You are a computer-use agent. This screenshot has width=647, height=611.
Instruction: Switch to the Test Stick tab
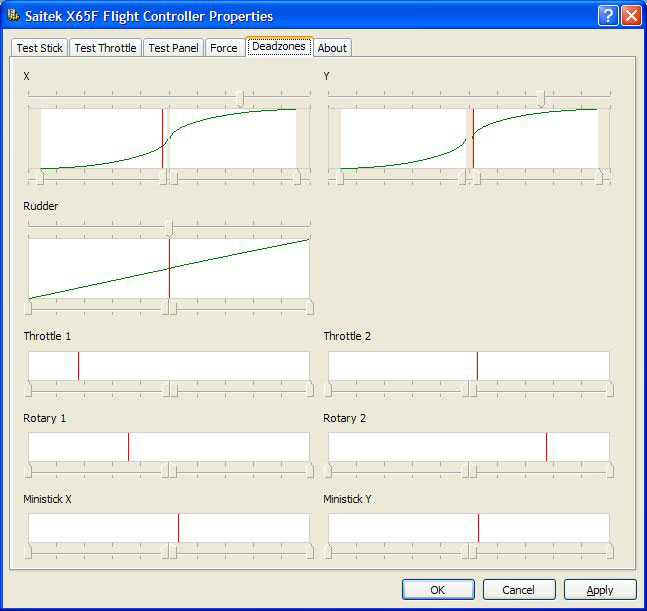point(39,48)
